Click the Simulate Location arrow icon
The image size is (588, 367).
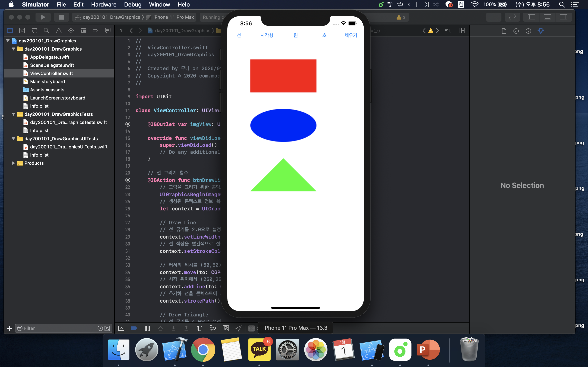238,328
